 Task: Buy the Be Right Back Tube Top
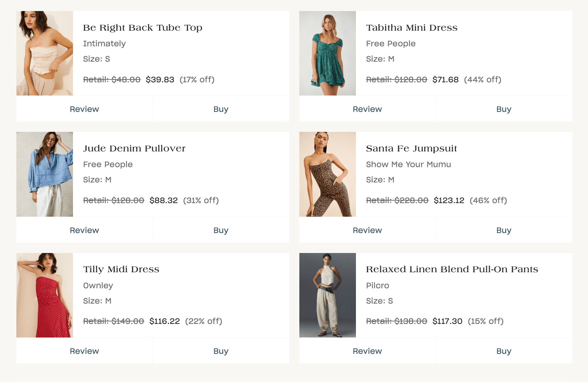click(x=221, y=109)
